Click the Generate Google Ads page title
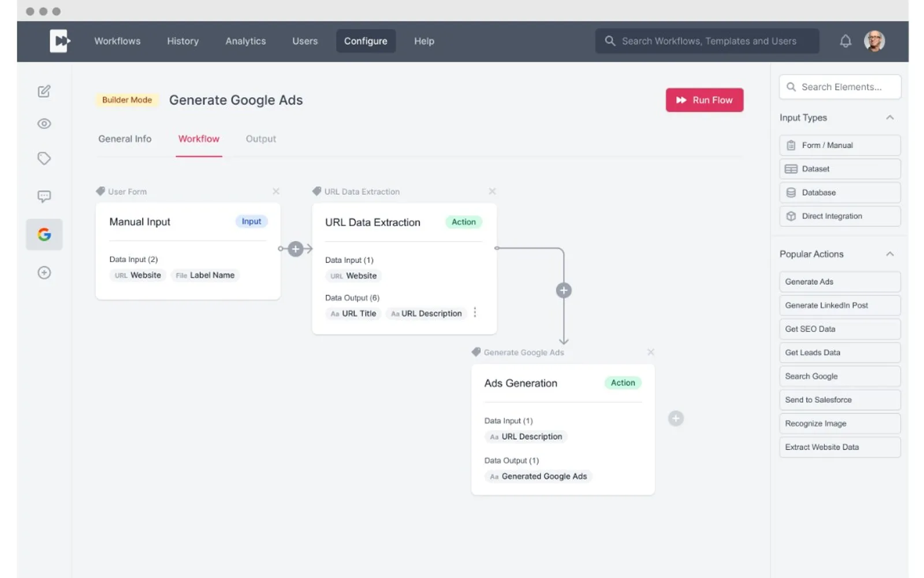Image resolution: width=924 pixels, height=578 pixels. (x=236, y=100)
